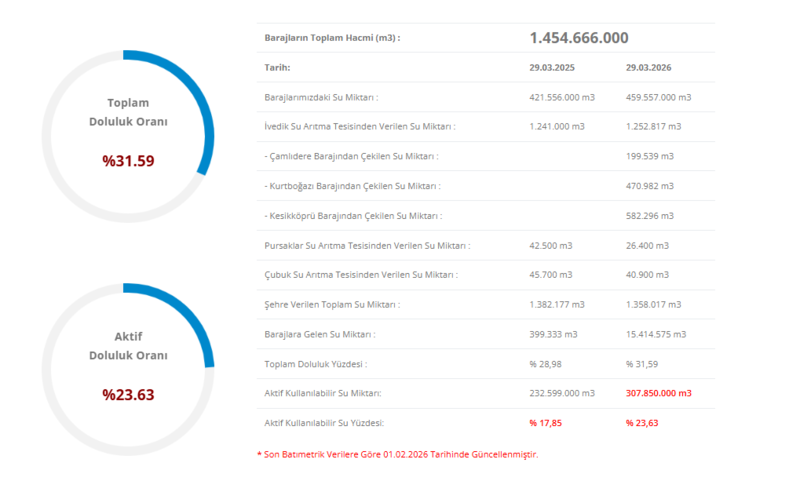Select the İvedik Su Arıtma Tesisinden row label
Viewport: 800px width, 481px height.
point(360,127)
